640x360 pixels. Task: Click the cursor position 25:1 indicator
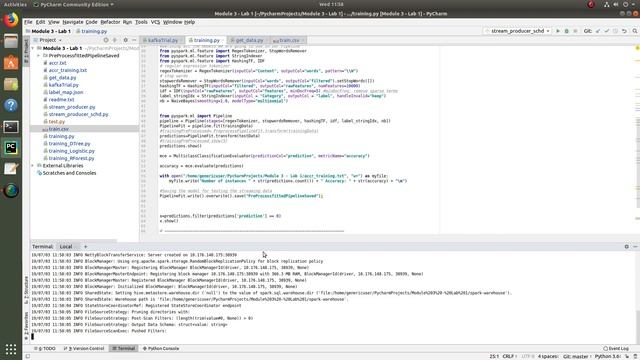[494, 356]
